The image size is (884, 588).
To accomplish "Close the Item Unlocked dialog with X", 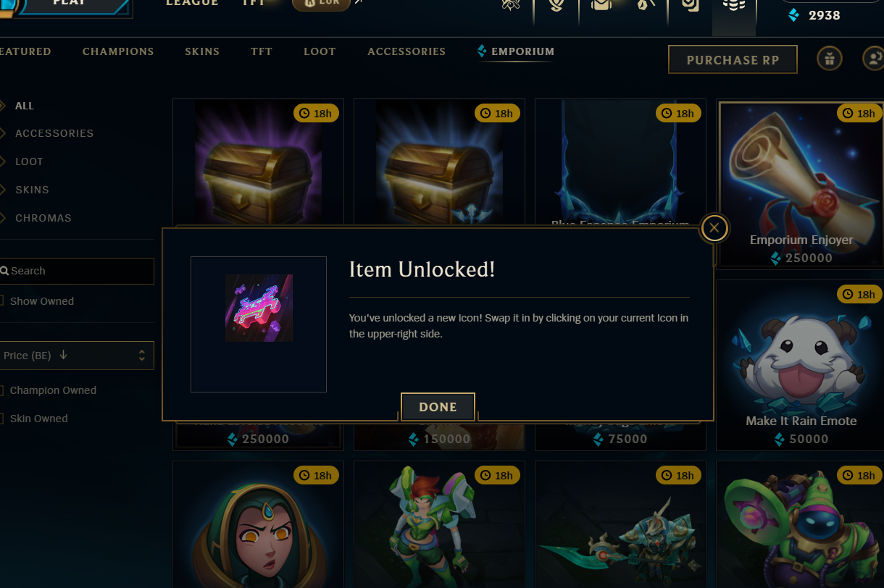I will (714, 229).
